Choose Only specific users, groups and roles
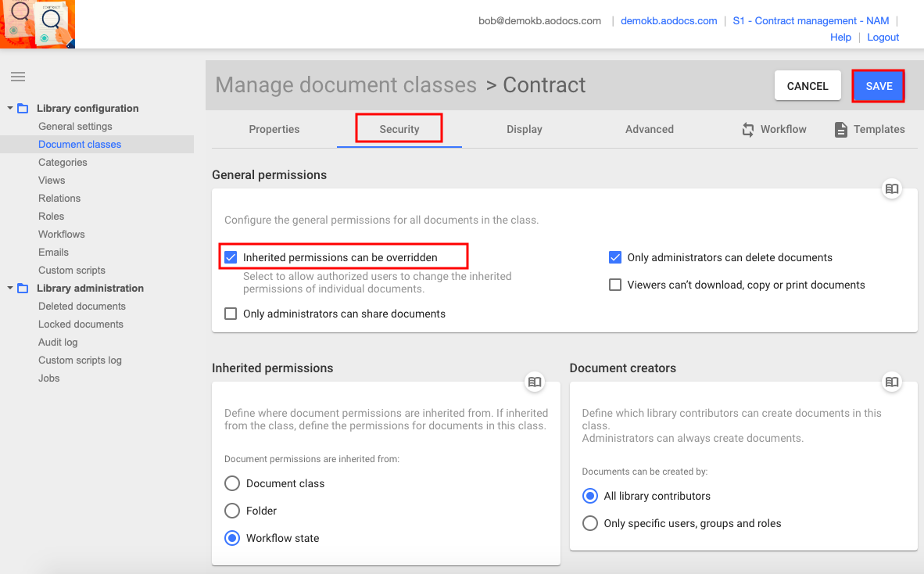 click(590, 523)
